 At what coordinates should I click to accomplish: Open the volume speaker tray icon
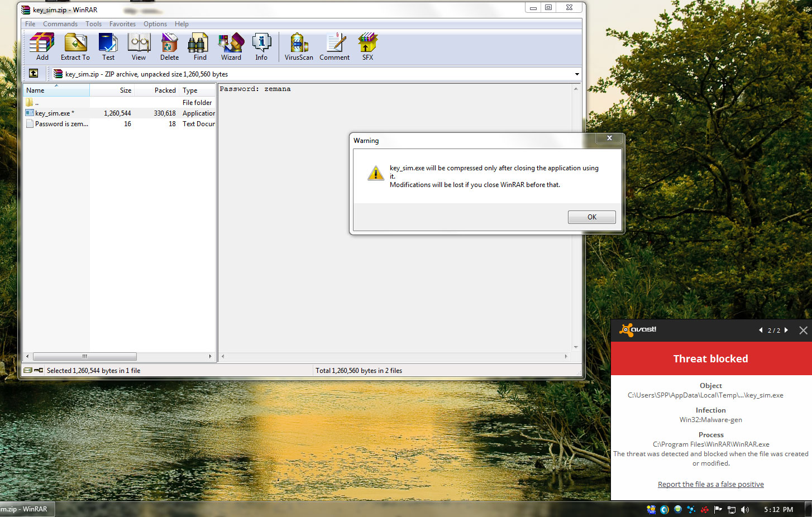[745, 509]
